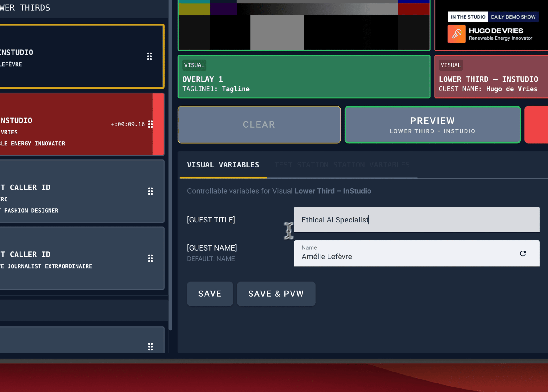The image size is (548, 392).
Task: Click the color bars preview thumbnail
Action: (304, 25)
